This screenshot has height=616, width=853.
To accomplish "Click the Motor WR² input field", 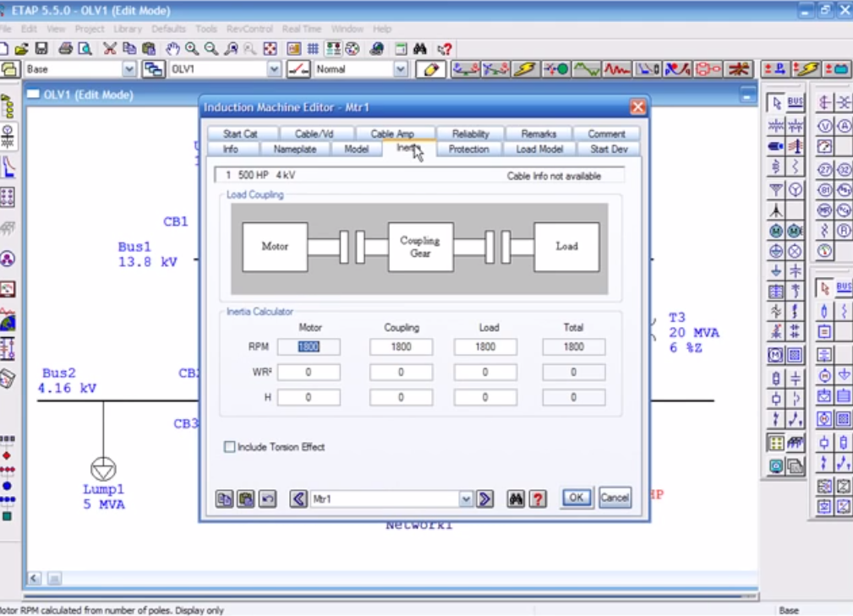I will (309, 372).
